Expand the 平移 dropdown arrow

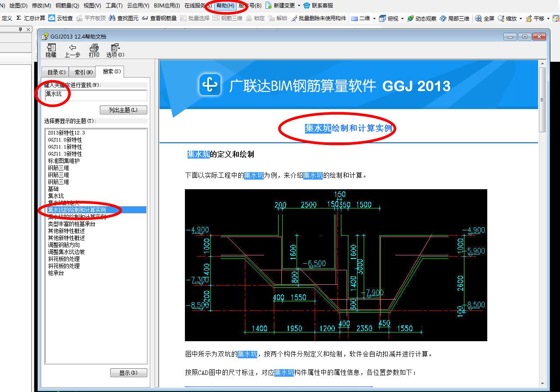point(548,18)
